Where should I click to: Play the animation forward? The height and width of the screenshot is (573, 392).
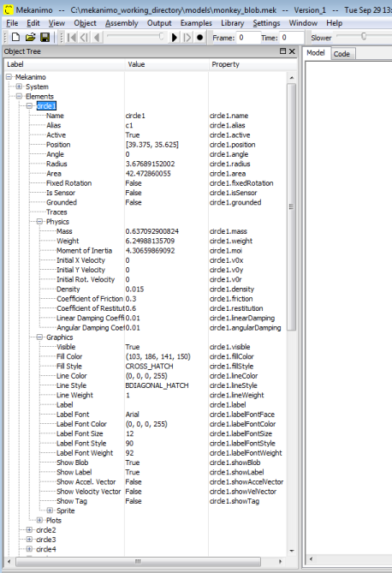click(175, 38)
